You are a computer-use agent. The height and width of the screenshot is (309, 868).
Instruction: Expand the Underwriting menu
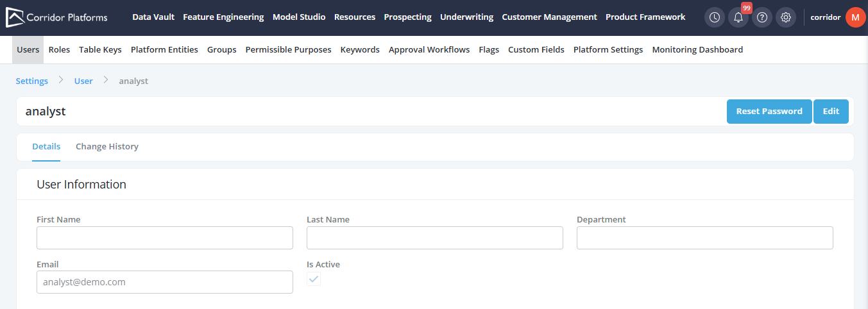[x=466, y=17]
